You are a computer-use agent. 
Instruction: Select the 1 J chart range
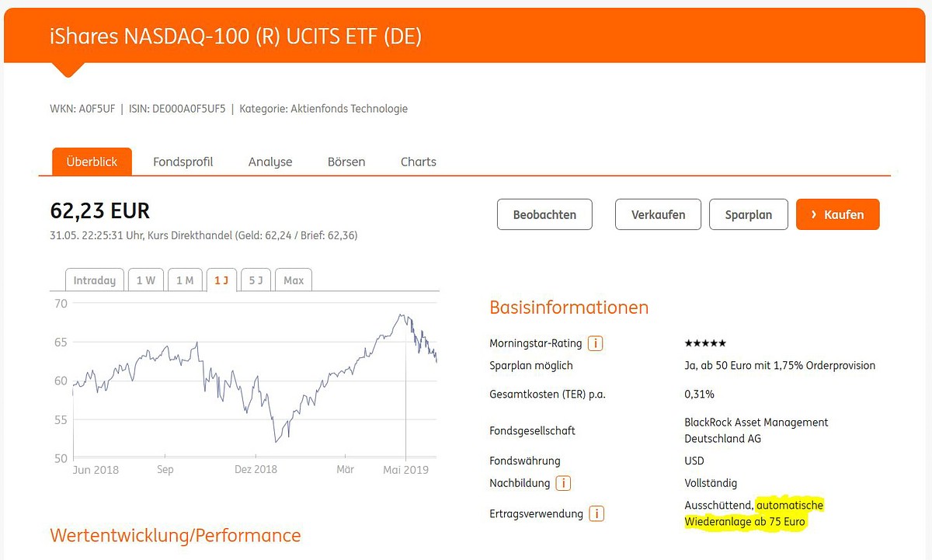(x=221, y=280)
